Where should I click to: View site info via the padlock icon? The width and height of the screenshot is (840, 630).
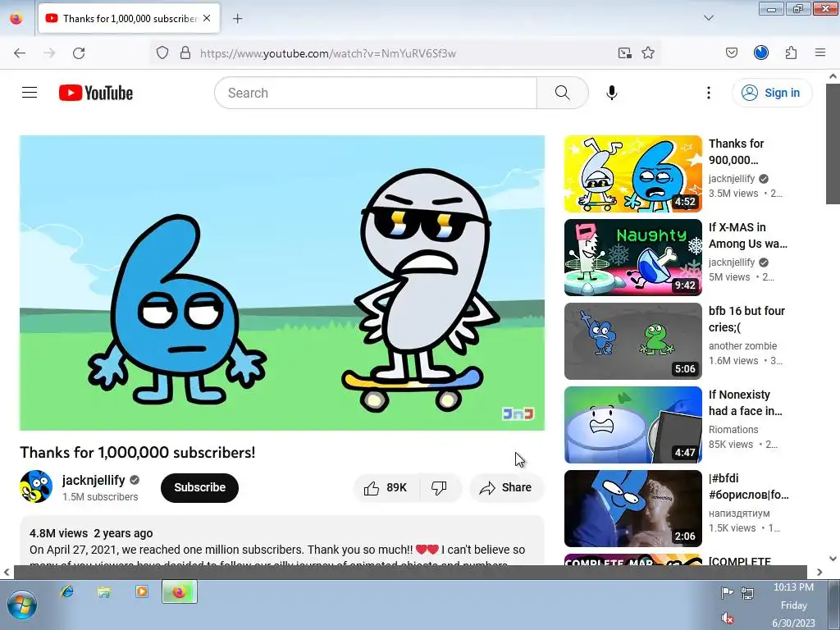pos(185,53)
